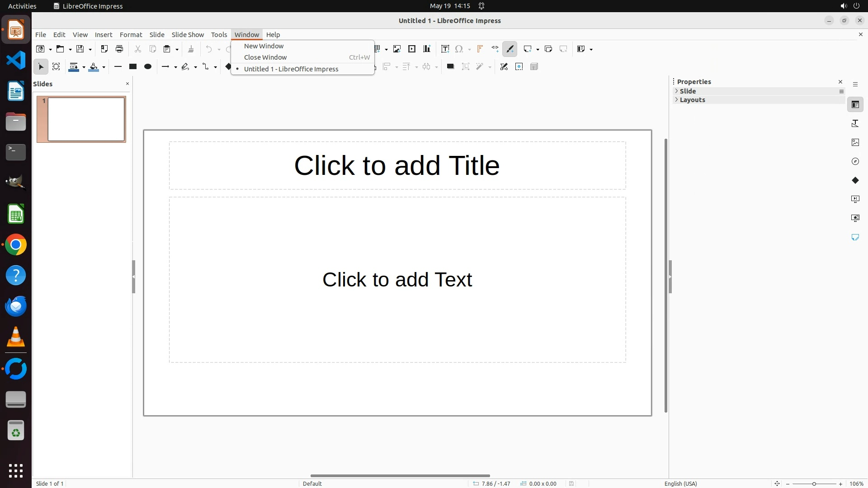868x488 pixels.
Task: Insert a chart from the toolbar
Action: point(427,49)
